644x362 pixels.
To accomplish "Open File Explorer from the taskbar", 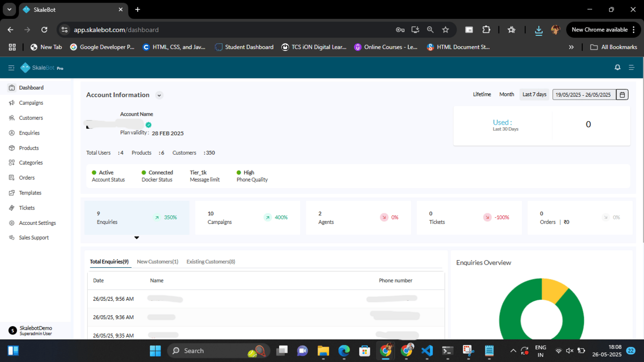I will pos(323,351).
